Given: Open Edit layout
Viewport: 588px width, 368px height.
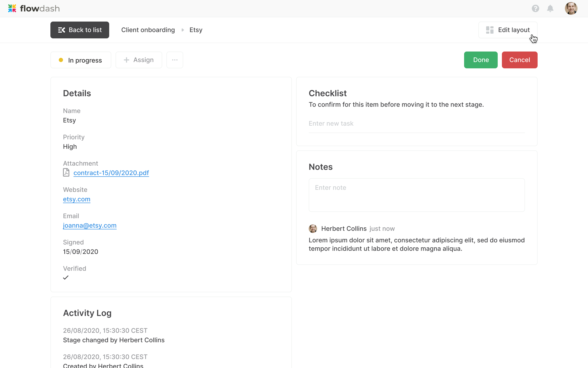Looking at the screenshot, I should click(x=508, y=30).
